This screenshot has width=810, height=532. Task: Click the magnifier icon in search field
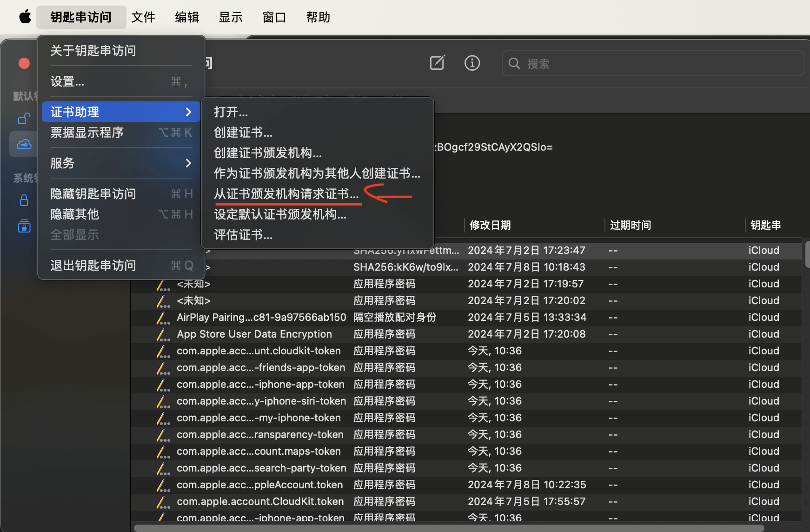pyautogui.click(x=514, y=63)
